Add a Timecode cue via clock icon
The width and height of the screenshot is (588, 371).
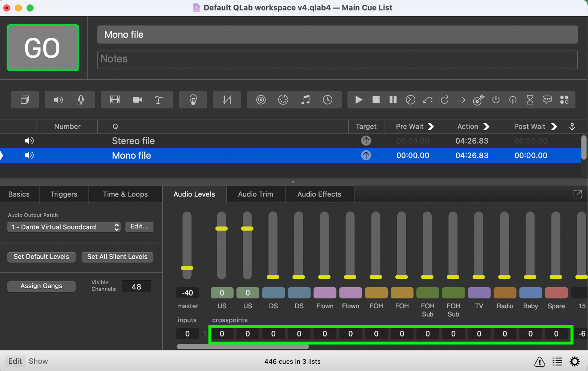[328, 100]
